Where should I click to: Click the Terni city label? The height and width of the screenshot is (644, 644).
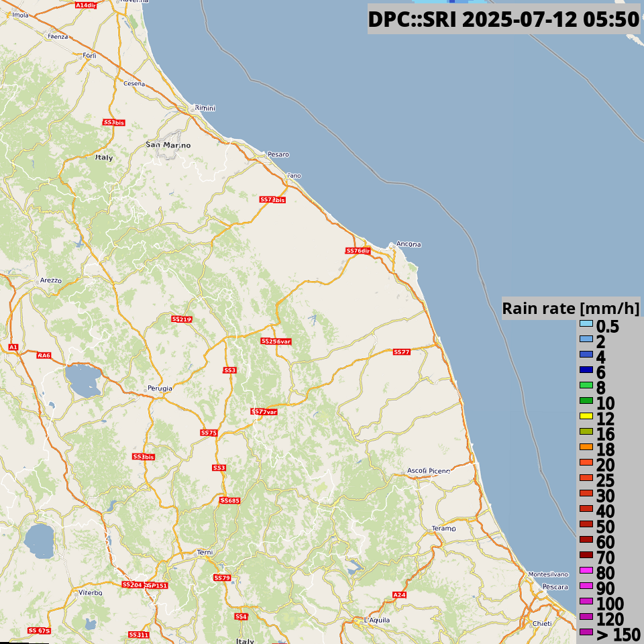click(x=205, y=552)
